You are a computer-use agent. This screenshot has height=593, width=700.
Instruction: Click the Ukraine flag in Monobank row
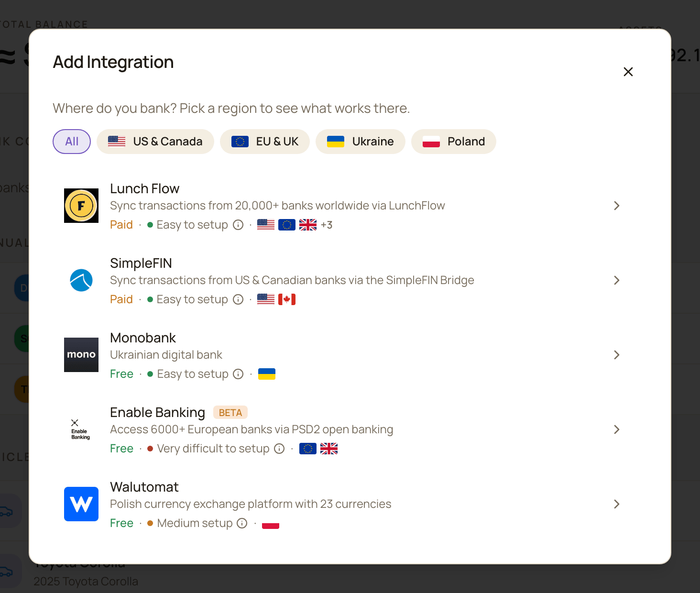(x=267, y=374)
